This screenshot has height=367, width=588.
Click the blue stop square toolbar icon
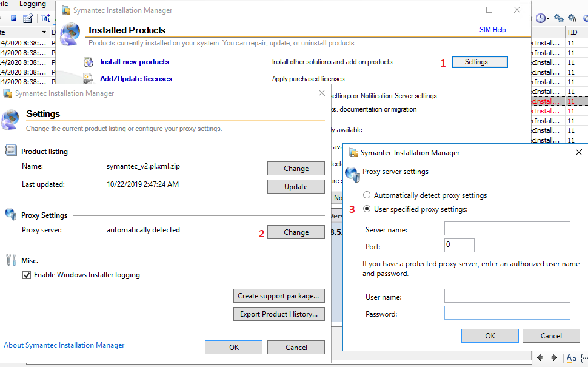(13, 18)
